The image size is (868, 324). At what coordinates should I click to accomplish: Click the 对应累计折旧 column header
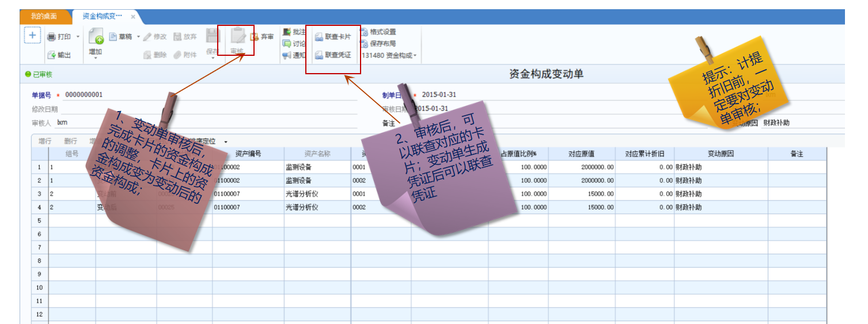coord(645,154)
